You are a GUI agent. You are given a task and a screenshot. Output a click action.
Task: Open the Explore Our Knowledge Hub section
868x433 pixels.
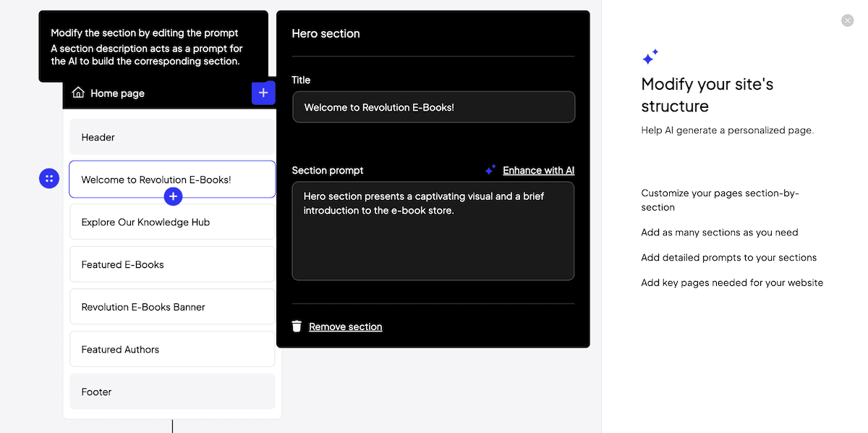pyautogui.click(x=172, y=222)
